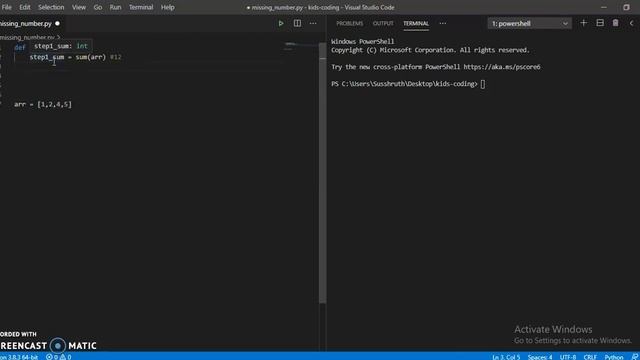The image size is (640, 360).
Task: Show more panel tabs ellipsis
Action: 443,24
